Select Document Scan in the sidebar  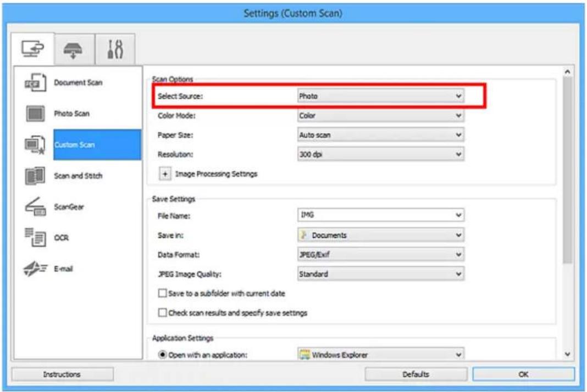tap(78, 83)
